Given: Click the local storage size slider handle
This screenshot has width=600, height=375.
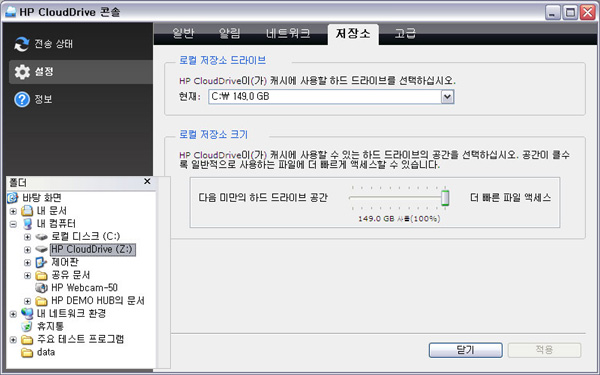Looking at the screenshot, I should pyautogui.click(x=445, y=198).
